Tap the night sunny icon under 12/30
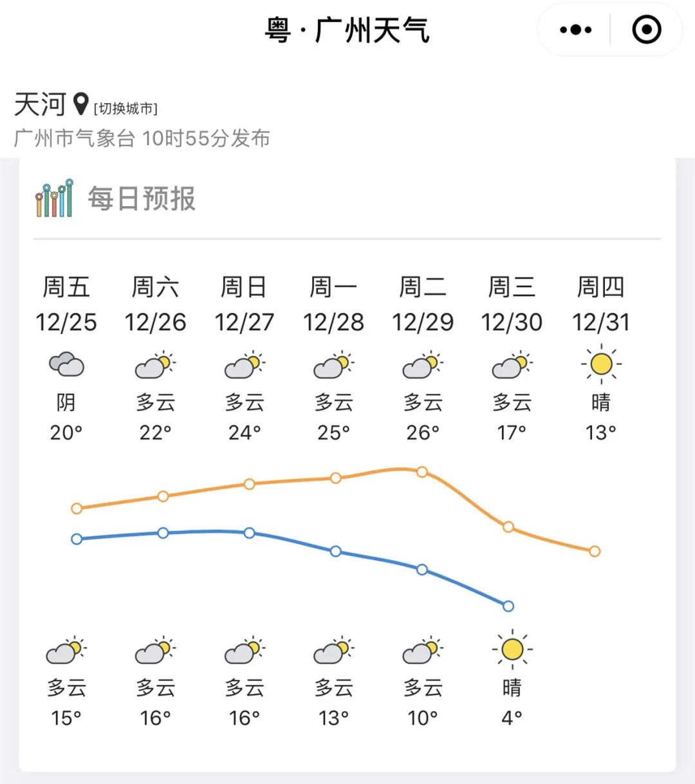The height and width of the screenshot is (784, 695). point(512,649)
